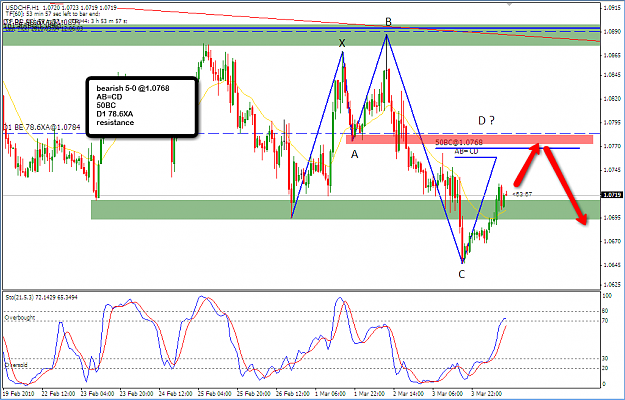
Task: Select the green resistance zone near 1.0890
Action: pyautogui.click(x=301, y=35)
